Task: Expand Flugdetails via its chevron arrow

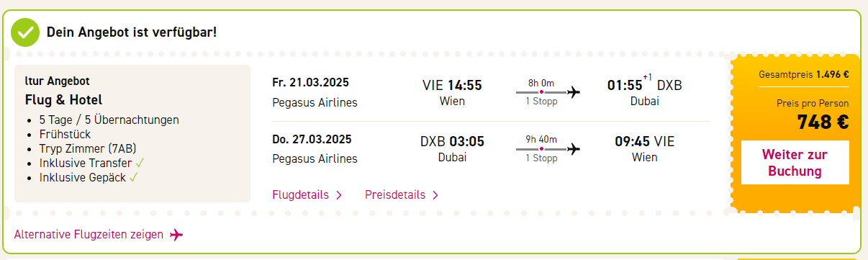Action: pos(339,195)
